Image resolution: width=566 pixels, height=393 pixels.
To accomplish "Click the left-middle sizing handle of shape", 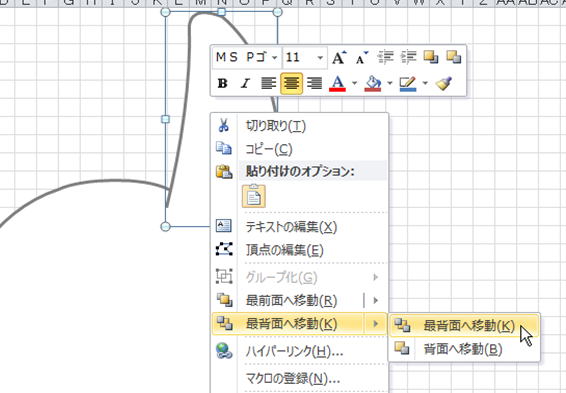I will tap(165, 119).
